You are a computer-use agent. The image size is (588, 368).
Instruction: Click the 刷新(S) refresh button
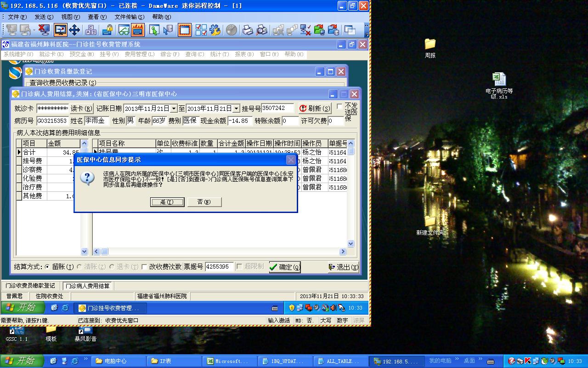[315, 109]
